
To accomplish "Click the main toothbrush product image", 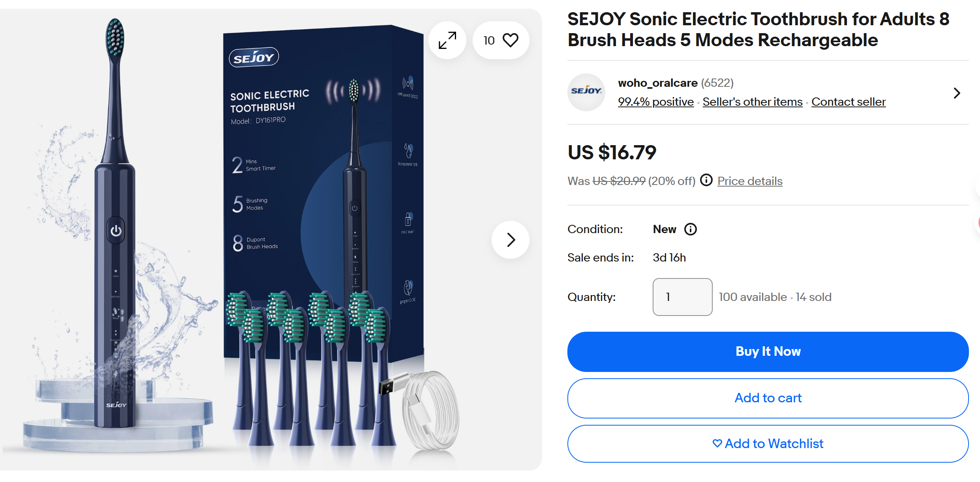I will 271,239.
